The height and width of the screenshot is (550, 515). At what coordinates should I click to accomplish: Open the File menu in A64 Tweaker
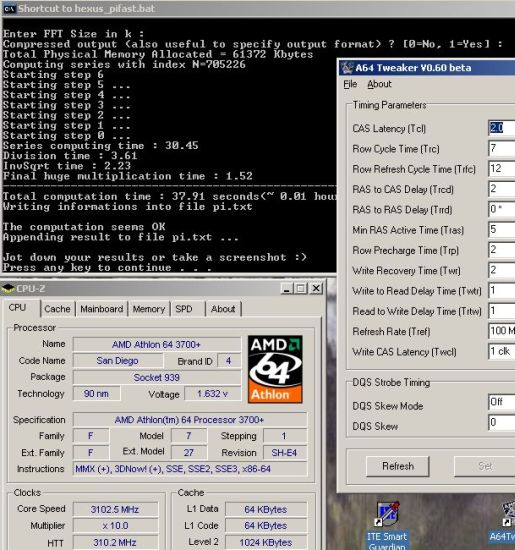click(350, 84)
